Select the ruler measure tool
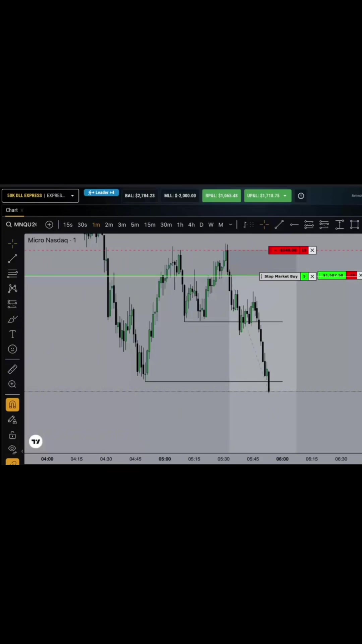362x644 pixels. point(12,369)
